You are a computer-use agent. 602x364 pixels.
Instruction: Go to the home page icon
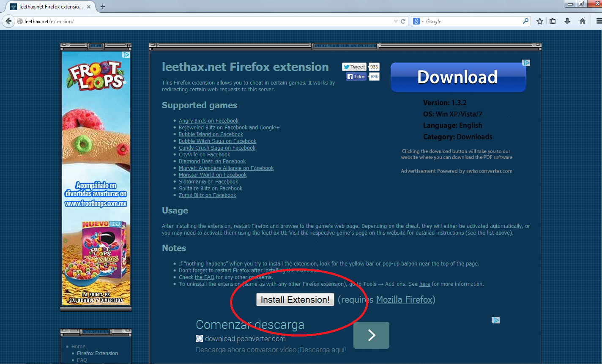click(x=582, y=21)
